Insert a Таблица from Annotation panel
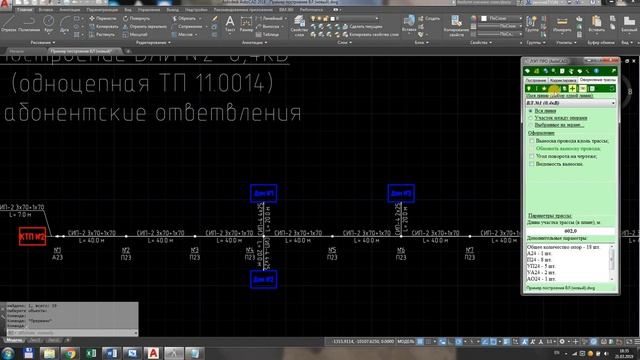This screenshot has width=640, height=360. pyautogui.click(x=267, y=35)
